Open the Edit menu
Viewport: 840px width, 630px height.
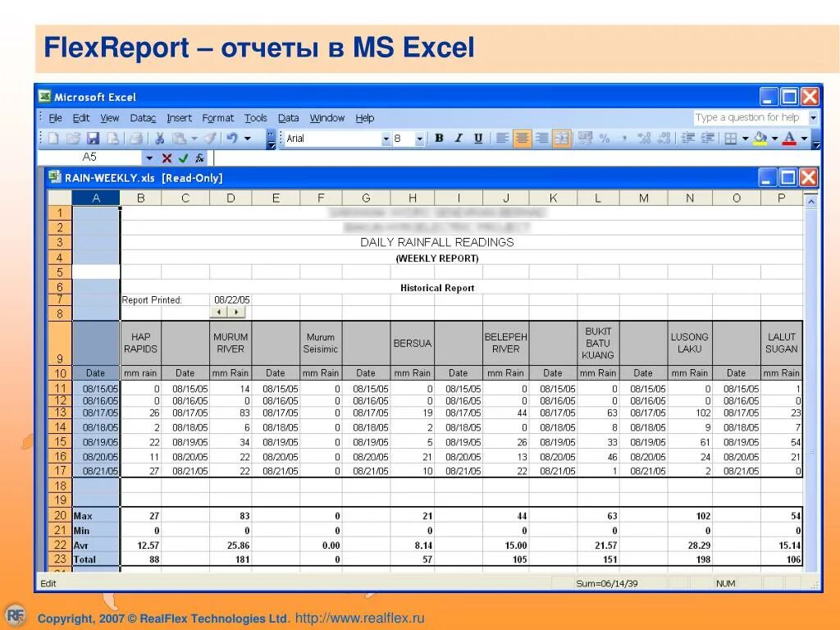[81, 118]
